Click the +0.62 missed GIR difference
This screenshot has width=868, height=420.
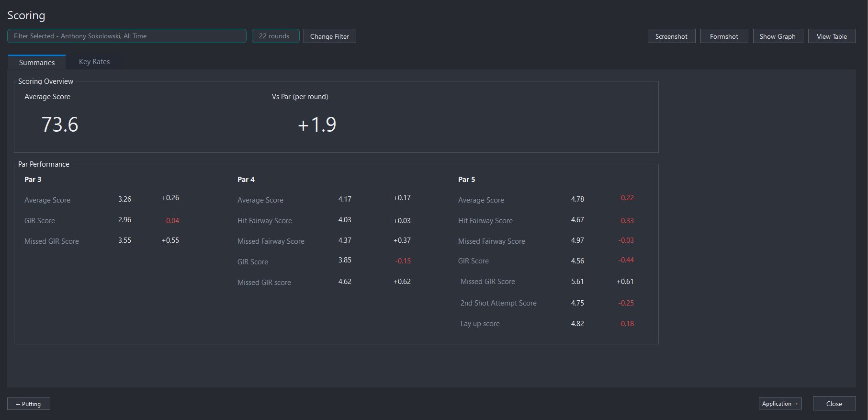click(402, 282)
